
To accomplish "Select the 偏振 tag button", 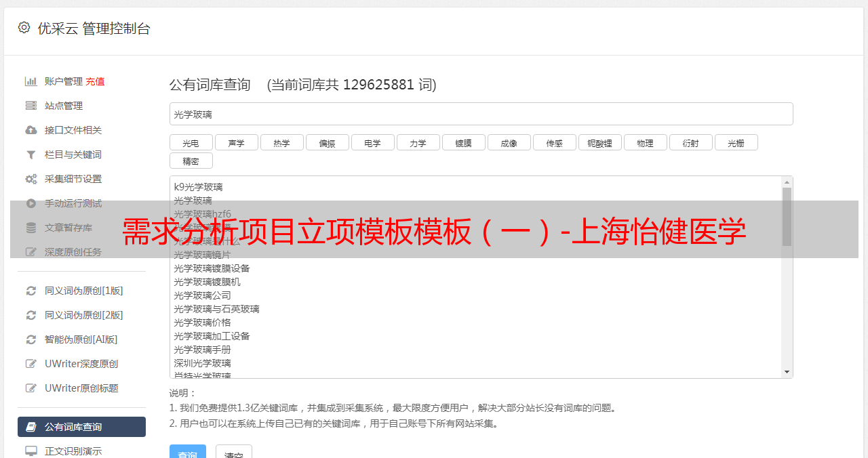I will point(328,142).
